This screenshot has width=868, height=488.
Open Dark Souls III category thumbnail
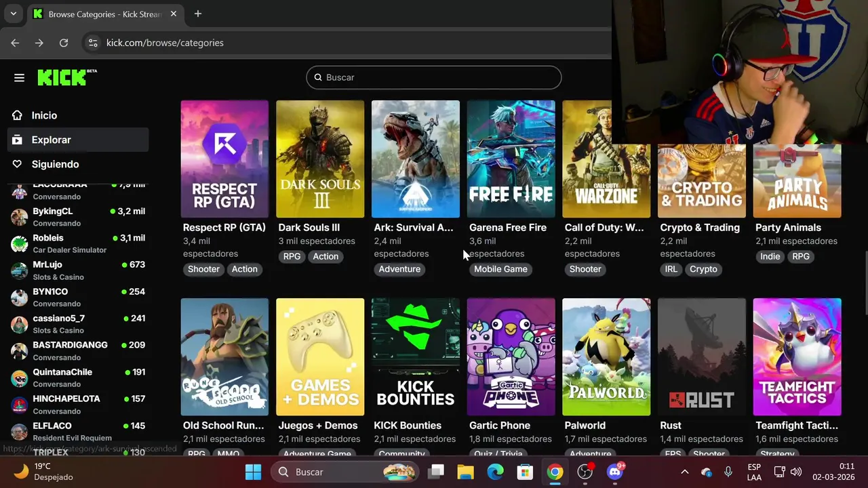[x=320, y=159]
